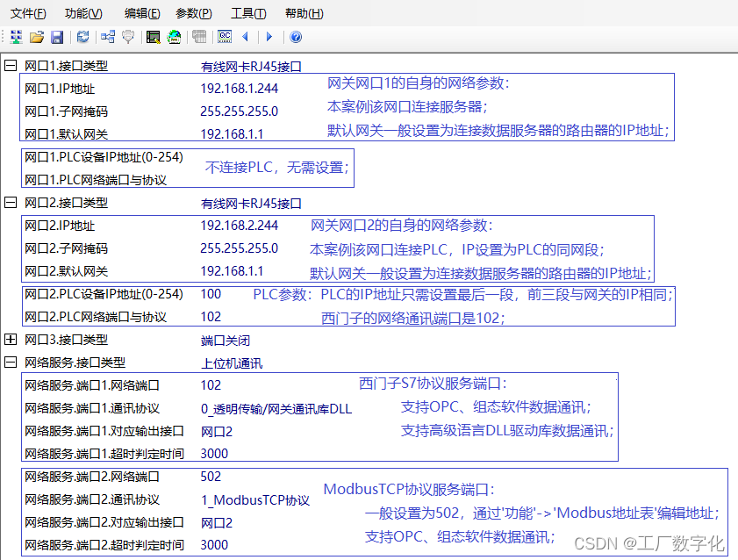Click the serial port connector icon

pos(128,37)
